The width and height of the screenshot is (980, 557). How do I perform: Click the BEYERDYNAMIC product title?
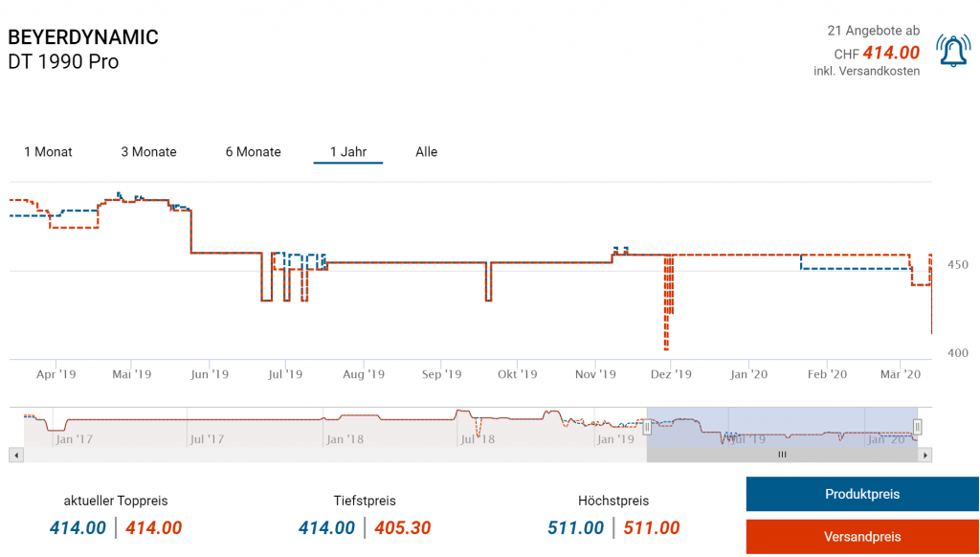click(x=83, y=37)
